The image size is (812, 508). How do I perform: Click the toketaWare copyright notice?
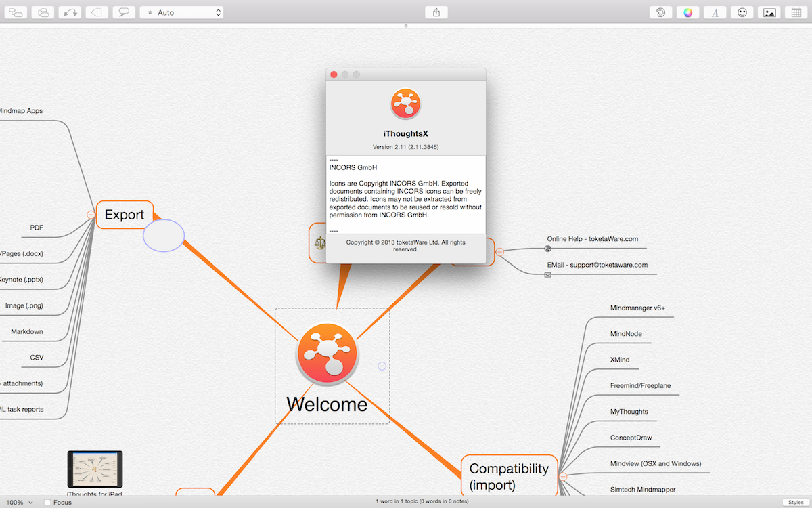point(406,245)
